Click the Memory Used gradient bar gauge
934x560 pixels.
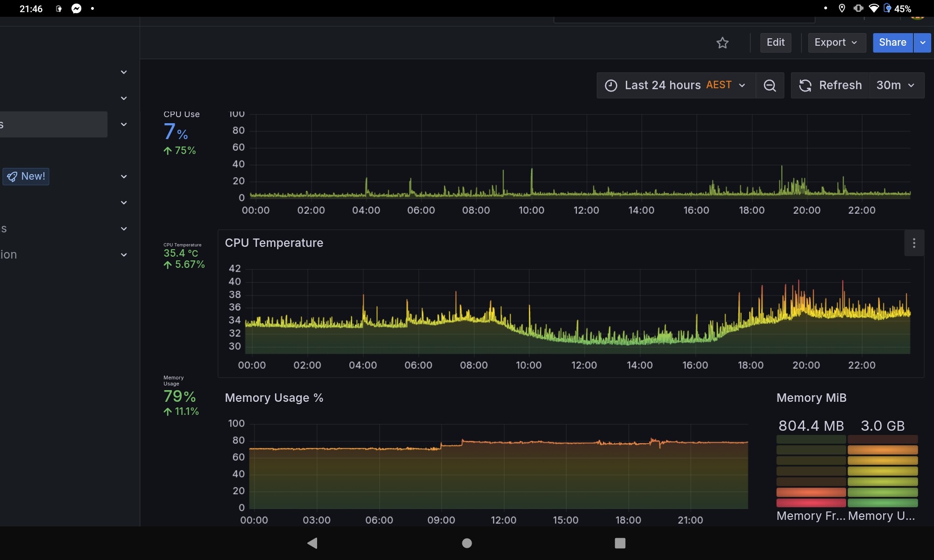[883, 471]
